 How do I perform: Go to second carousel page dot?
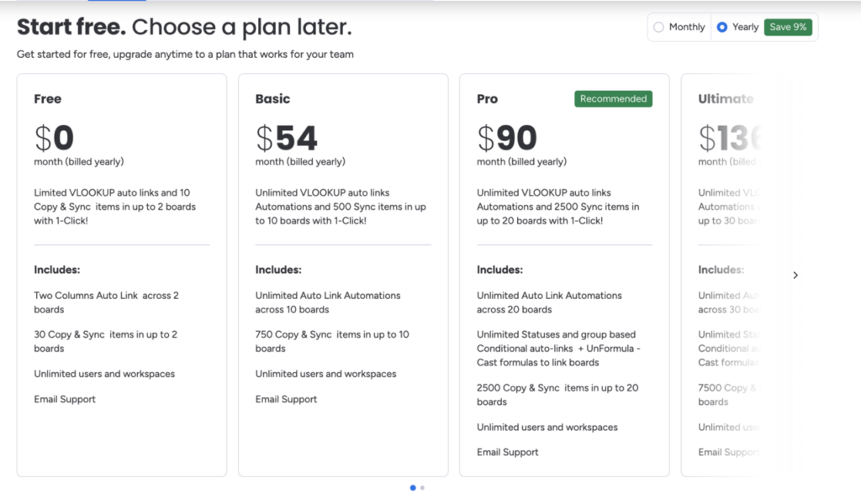[x=422, y=487]
